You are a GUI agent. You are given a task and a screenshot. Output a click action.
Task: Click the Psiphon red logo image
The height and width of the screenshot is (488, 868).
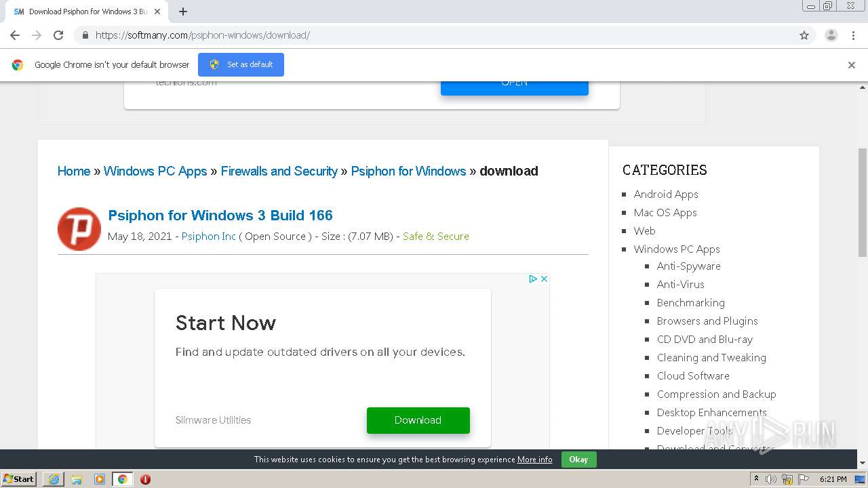[79, 229]
